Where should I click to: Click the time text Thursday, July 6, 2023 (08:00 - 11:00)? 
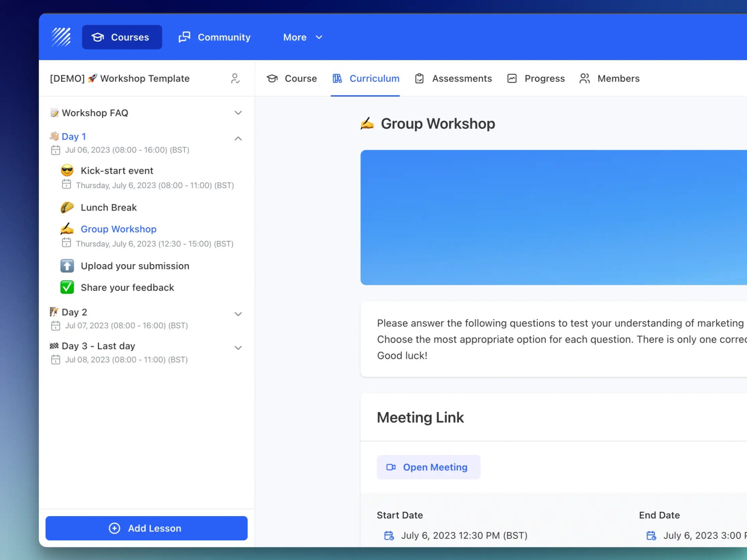click(155, 186)
